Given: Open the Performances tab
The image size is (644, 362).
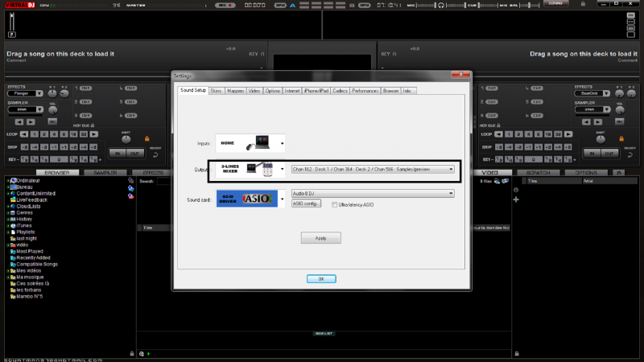Looking at the screenshot, I should (365, 91).
